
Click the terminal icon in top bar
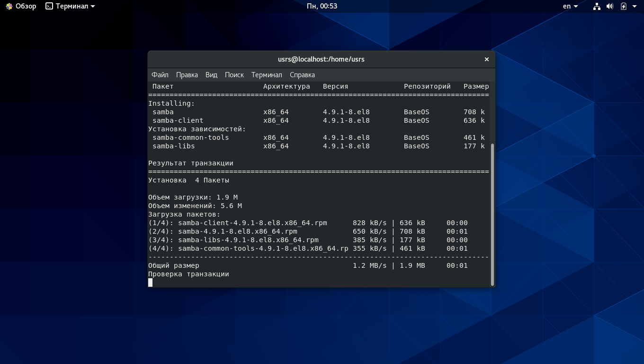tap(49, 6)
